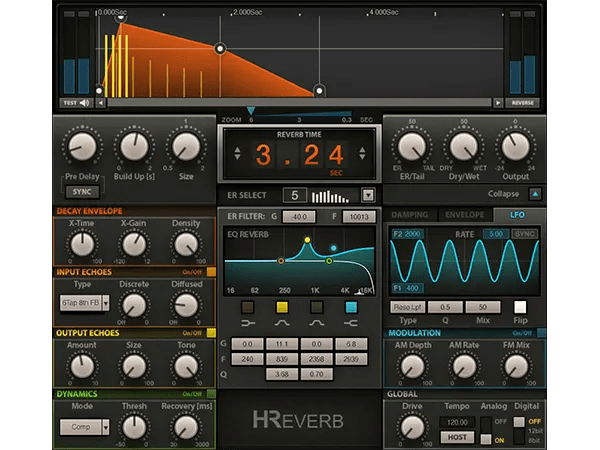The image size is (600, 450).
Task: Click the scroll-right arrow beside the REVERSE button
Action: [x=497, y=103]
